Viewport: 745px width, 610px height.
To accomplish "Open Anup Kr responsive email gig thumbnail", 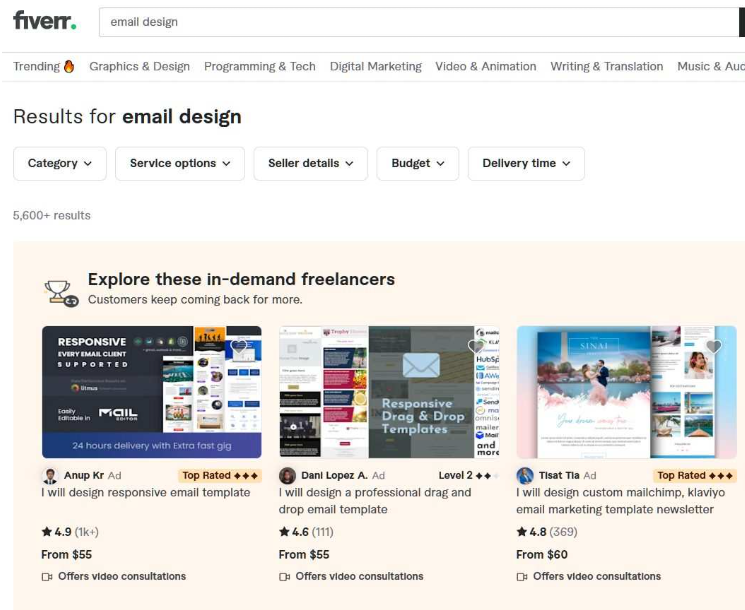I will click(152, 392).
